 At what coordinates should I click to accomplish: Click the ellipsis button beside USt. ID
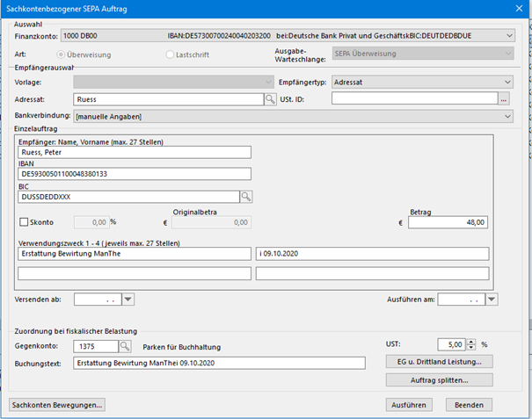(x=504, y=100)
